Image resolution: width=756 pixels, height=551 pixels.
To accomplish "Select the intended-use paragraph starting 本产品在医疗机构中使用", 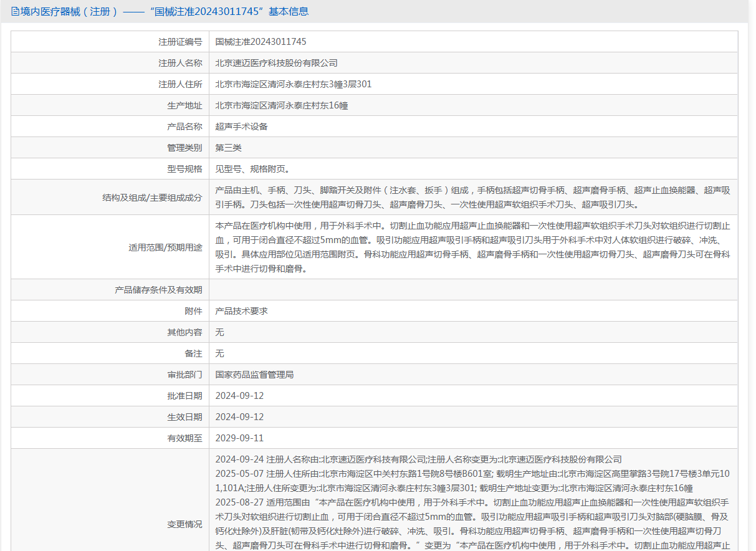I will click(473, 247).
